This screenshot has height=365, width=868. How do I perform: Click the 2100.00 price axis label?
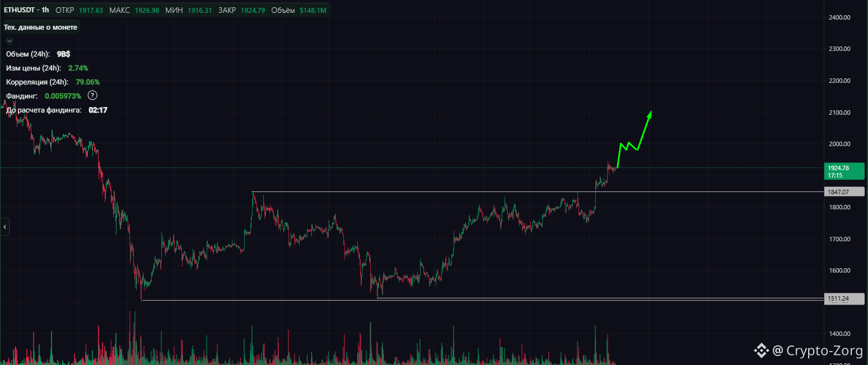(839, 113)
